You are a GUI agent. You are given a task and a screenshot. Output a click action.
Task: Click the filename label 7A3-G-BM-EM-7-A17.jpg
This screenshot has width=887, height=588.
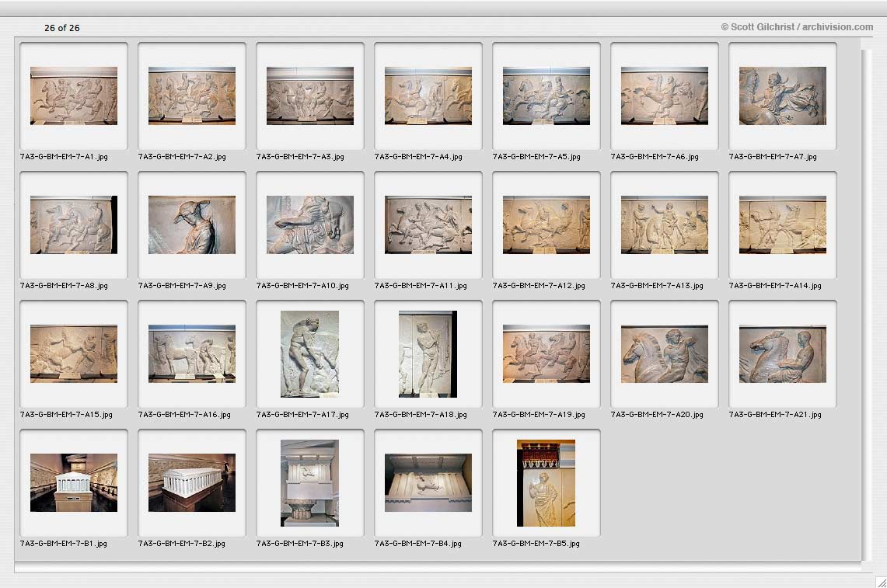click(302, 415)
